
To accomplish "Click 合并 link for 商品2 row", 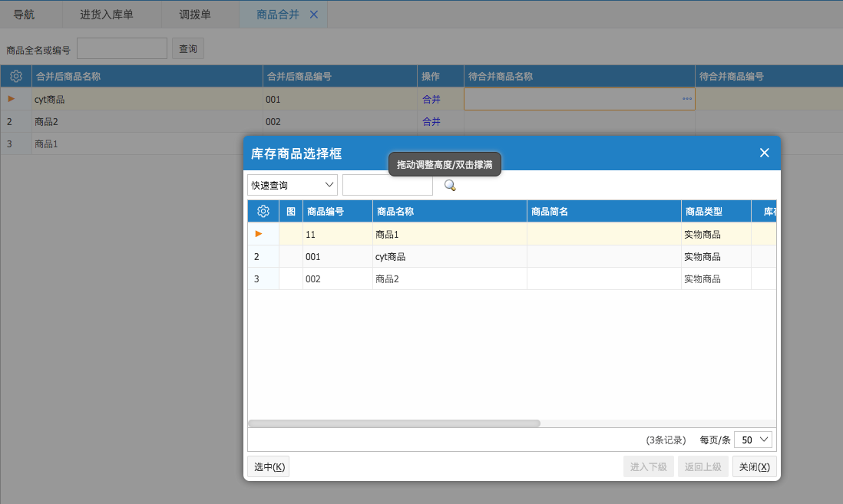I will pyautogui.click(x=431, y=121).
